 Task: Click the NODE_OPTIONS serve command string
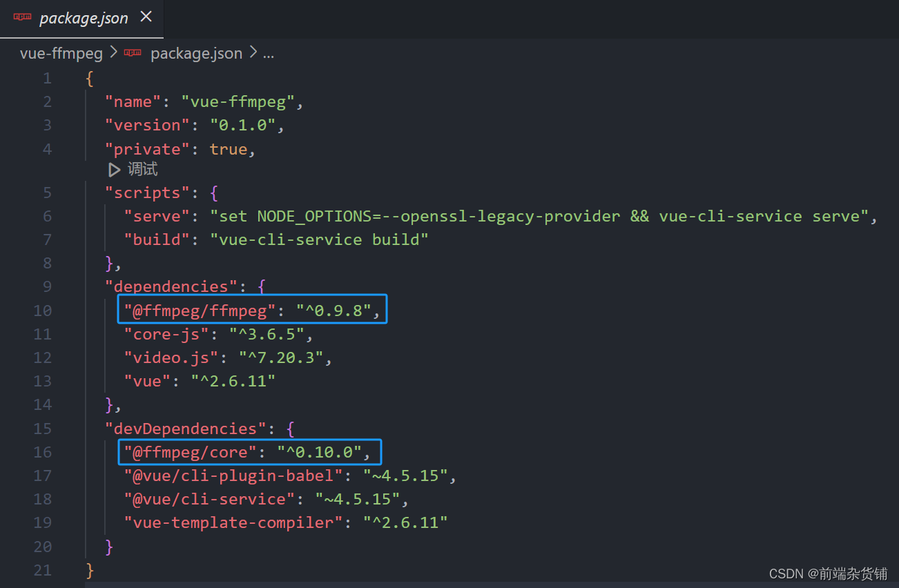pyautogui.click(x=539, y=216)
